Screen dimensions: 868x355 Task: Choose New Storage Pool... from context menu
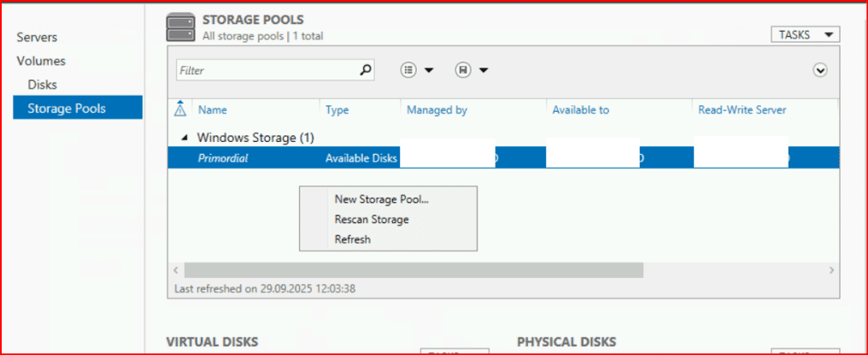click(x=381, y=199)
